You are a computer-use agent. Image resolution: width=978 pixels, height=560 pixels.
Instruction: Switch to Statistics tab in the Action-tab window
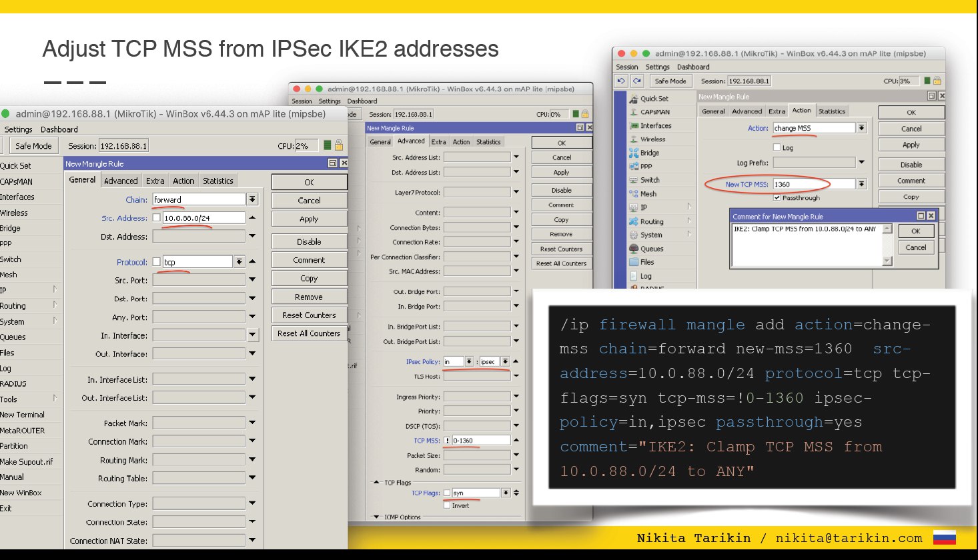pos(832,111)
